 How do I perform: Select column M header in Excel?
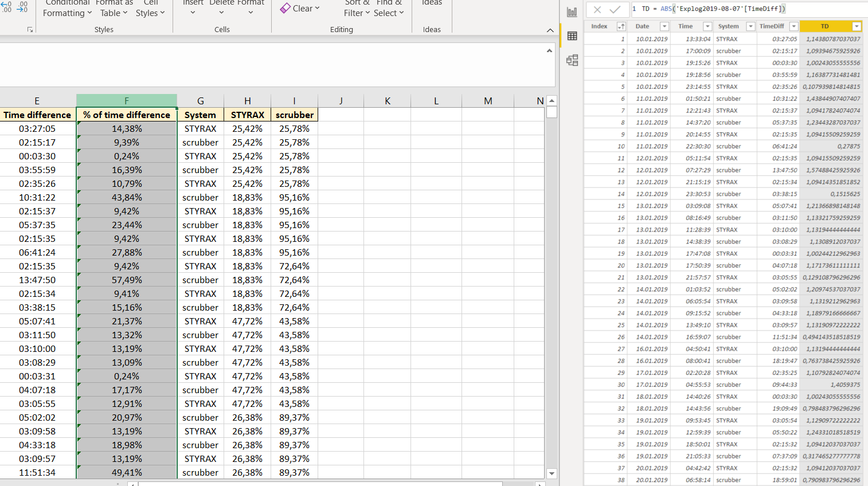pyautogui.click(x=488, y=101)
